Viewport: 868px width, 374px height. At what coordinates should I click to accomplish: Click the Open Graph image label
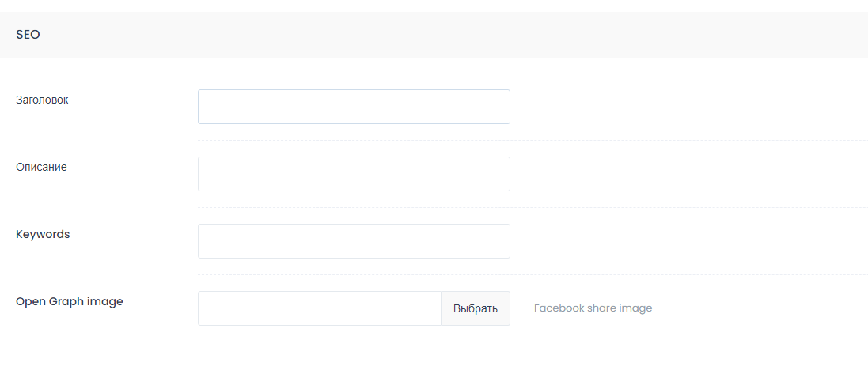69,301
